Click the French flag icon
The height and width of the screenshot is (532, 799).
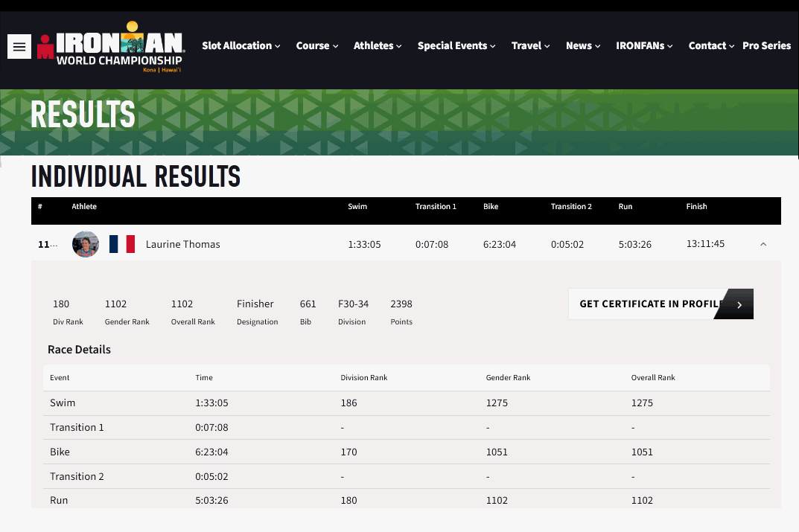pyautogui.click(x=122, y=244)
